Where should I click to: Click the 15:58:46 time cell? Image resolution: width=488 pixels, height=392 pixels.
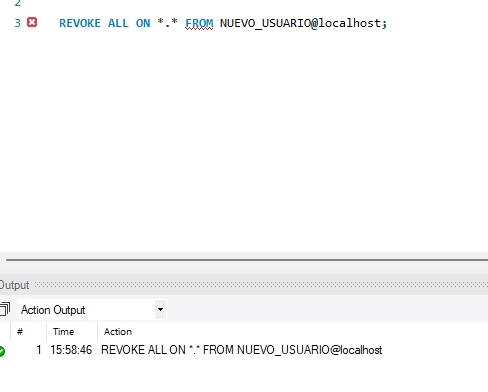point(71,350)
